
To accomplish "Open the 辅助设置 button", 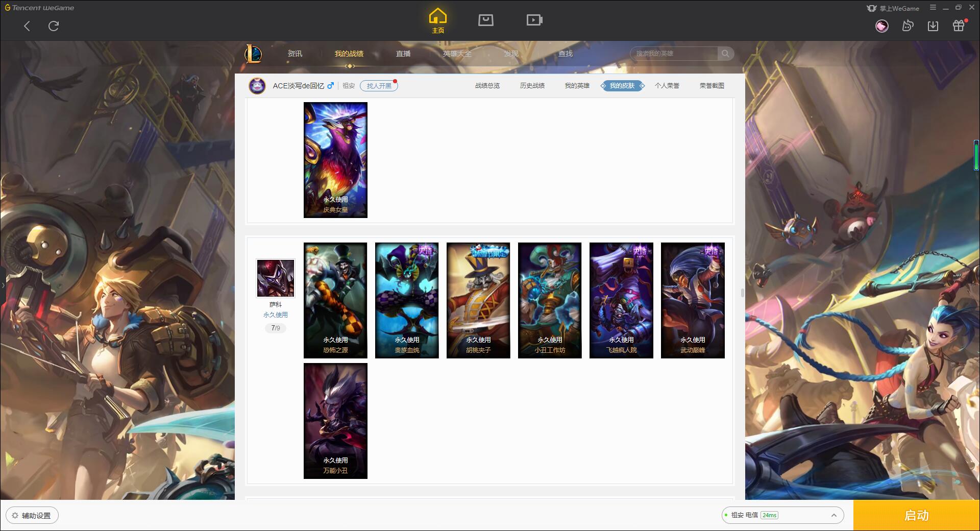I will click(x=32, y=516).
